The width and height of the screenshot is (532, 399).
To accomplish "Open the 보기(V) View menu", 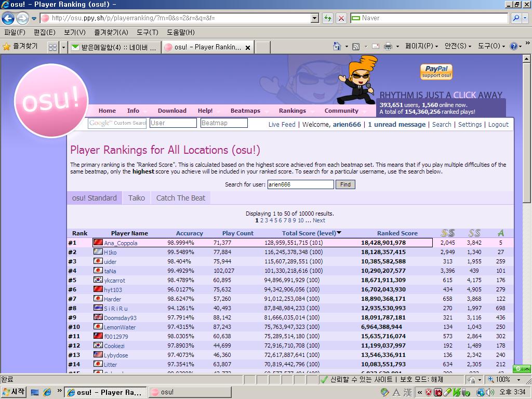I will tap(75, 32).
